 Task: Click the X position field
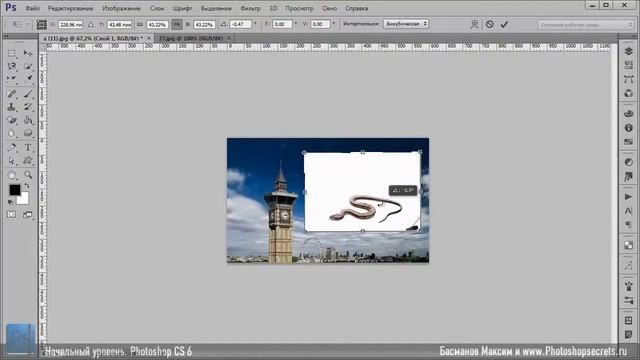[71, 24]
